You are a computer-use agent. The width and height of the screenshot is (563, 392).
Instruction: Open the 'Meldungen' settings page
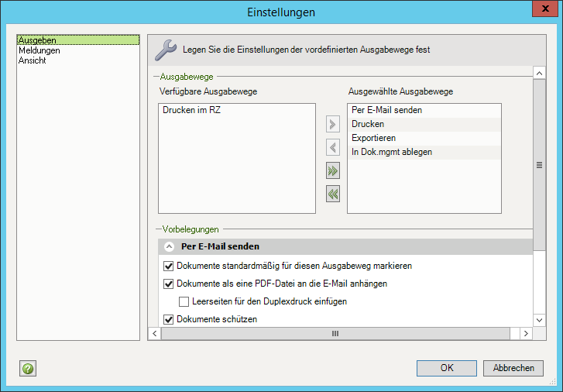39,50
